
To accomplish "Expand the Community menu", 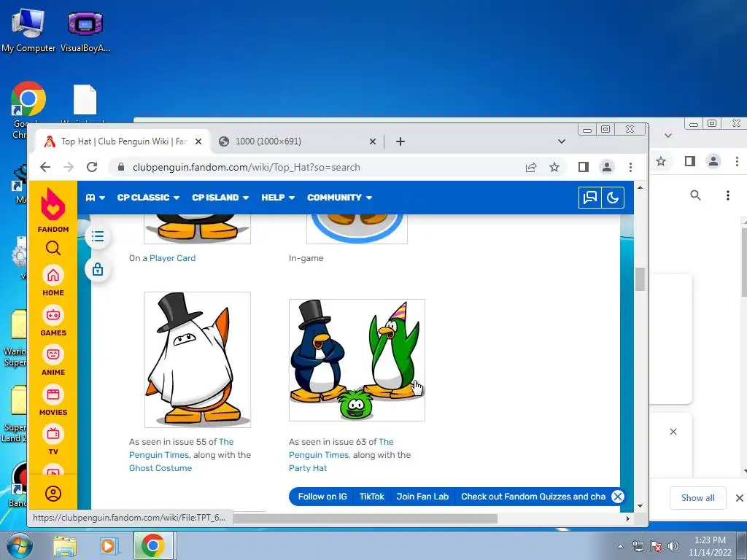I will pyautogui.click(x=339, y=198).
